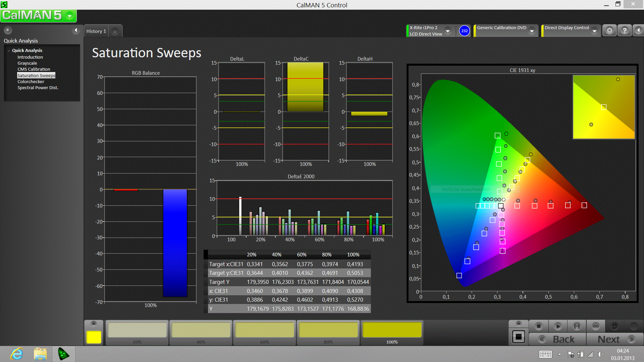This screenshot has height=362, width=644.
Task: Click the blue 232 meter indicator
Action: 464,31
